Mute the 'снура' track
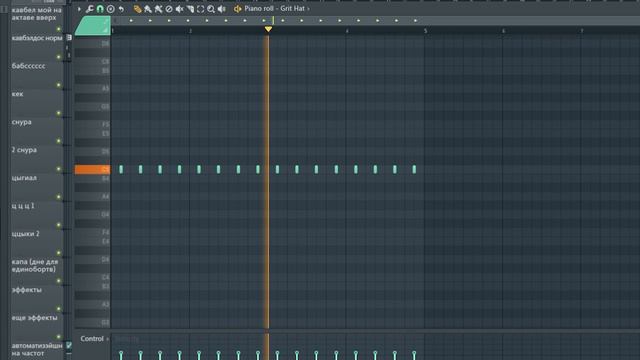 click(58, 141)
